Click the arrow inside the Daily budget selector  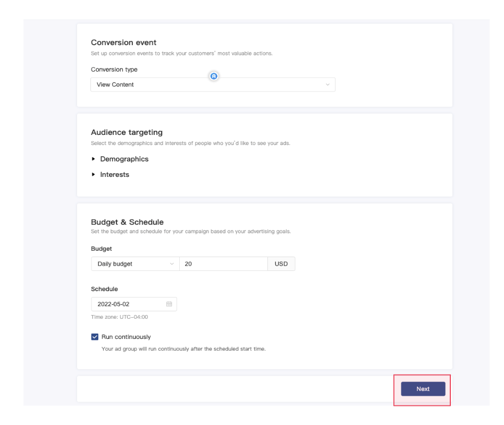[172, 263]
